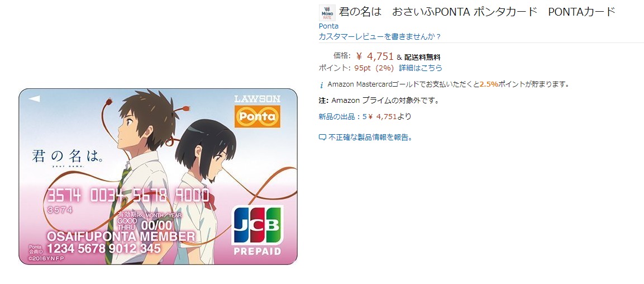Click 不正確な製品情報を報告 link
The image size is (644, 284).
coord(370,138)
